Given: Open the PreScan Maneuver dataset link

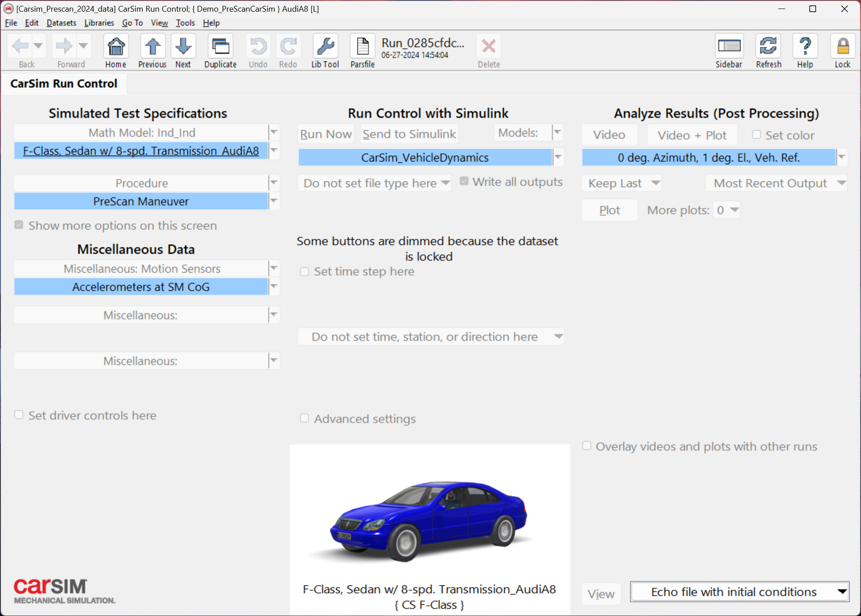Looking at the screenshot, I should point(141,201).
